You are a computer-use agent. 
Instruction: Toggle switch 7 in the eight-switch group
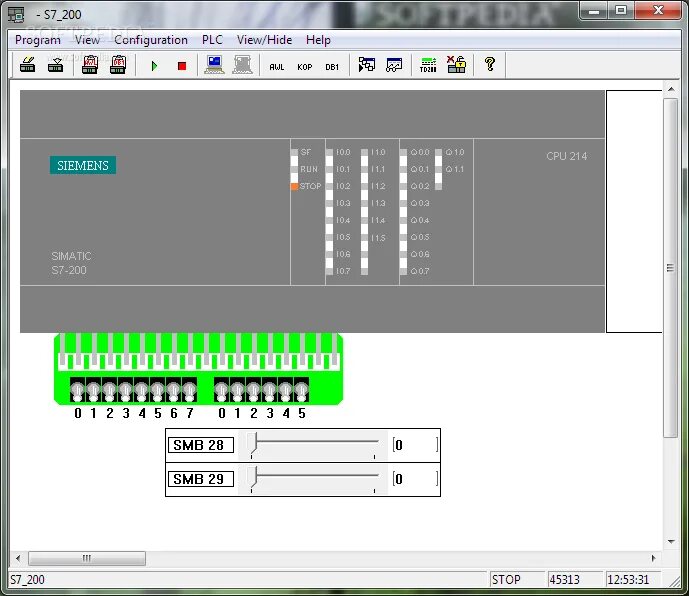189,390
